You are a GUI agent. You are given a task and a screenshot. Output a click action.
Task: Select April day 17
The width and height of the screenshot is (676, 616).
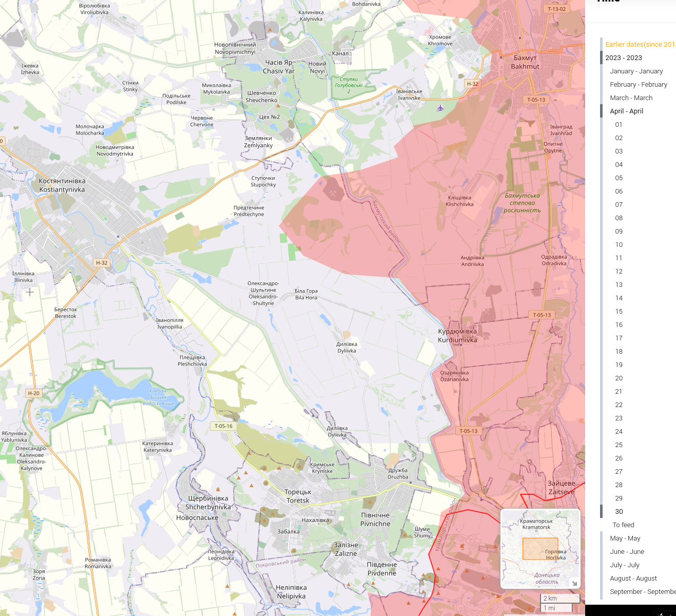619,338
